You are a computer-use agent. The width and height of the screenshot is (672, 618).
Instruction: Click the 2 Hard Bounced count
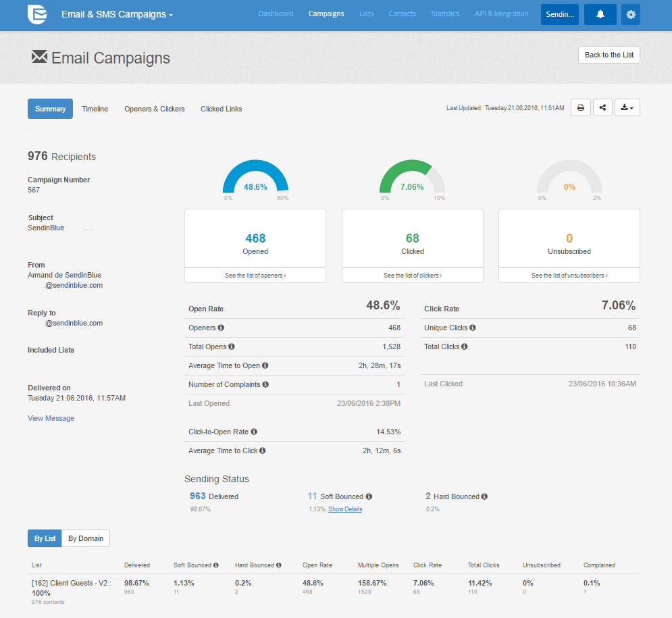[x=428, y=496]
